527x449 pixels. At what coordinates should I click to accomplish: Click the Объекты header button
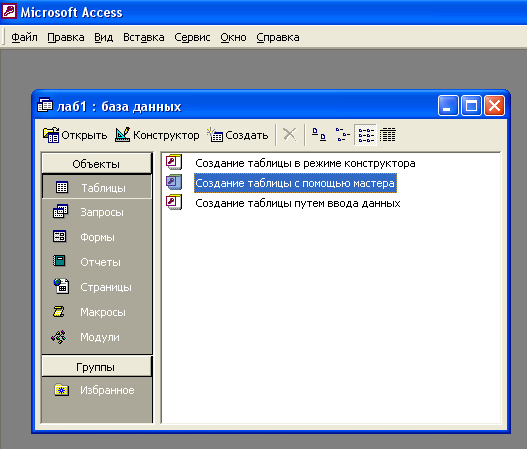point(96,164)
